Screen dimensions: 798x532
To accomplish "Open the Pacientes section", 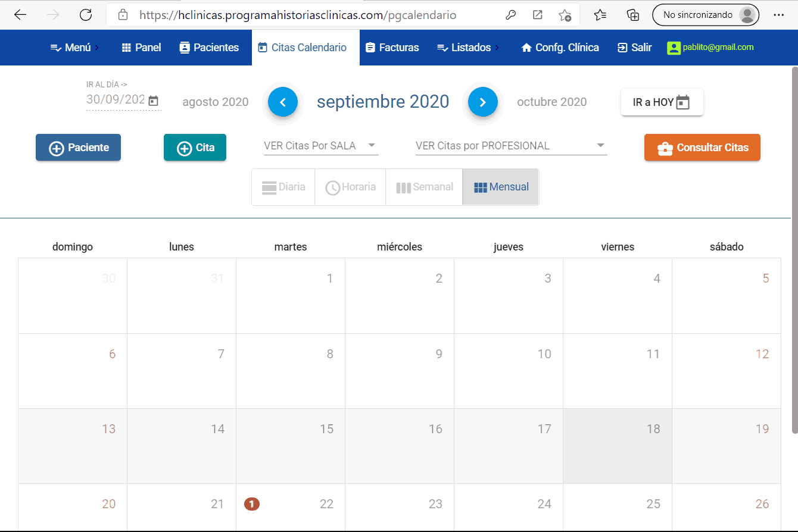I will (x=209, y=48).
